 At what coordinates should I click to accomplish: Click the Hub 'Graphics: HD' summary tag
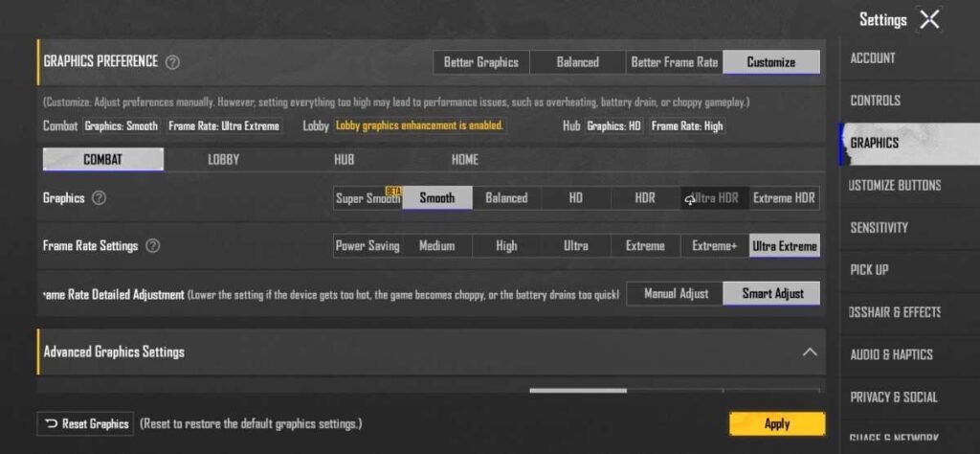pyautogui.click(x=613, y=125)
